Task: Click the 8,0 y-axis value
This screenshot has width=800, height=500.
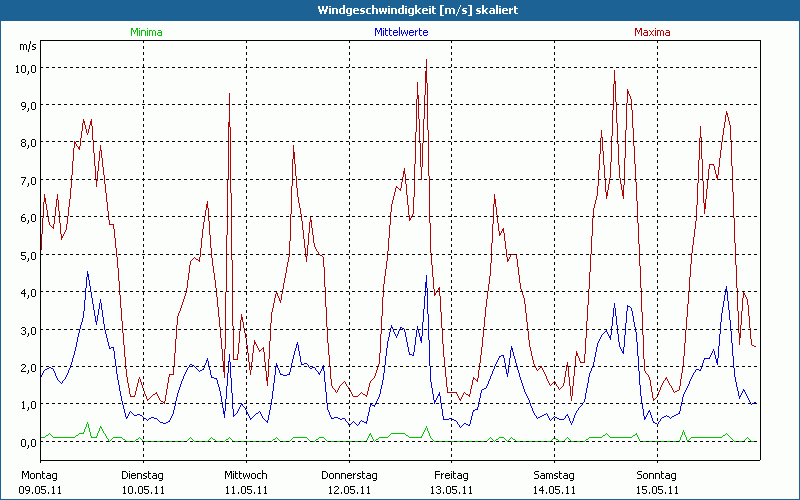Action: 29,143
